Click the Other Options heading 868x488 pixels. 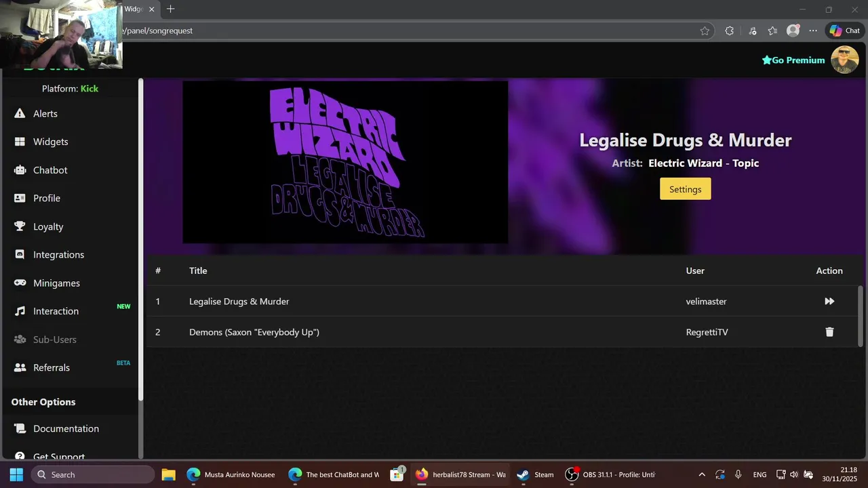point(43,402)
